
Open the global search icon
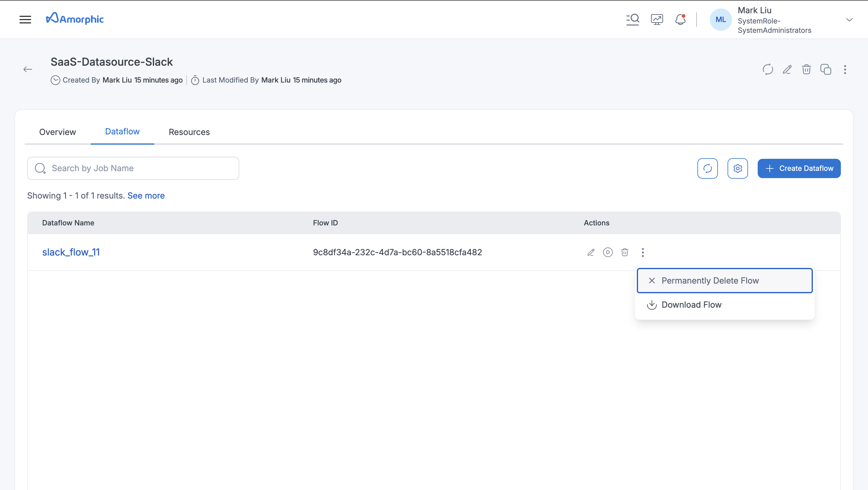pyautogui.click(x=633, y=20)
